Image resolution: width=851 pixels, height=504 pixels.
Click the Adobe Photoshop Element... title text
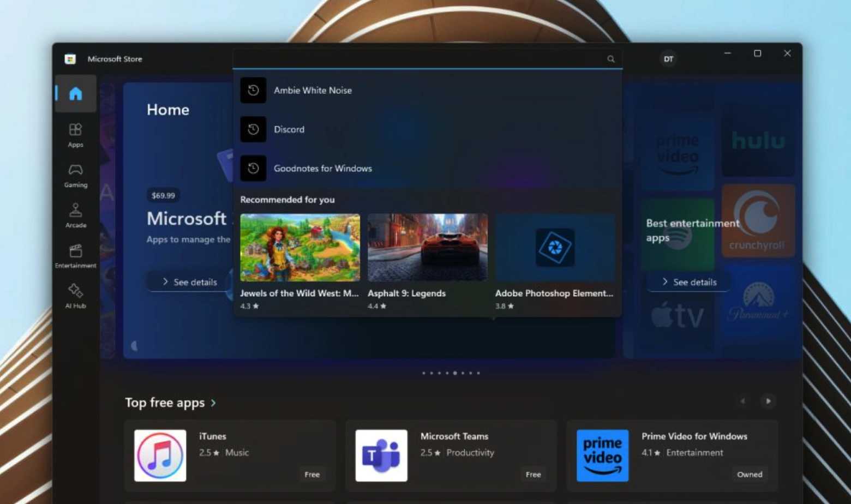(x=554, y=293)
